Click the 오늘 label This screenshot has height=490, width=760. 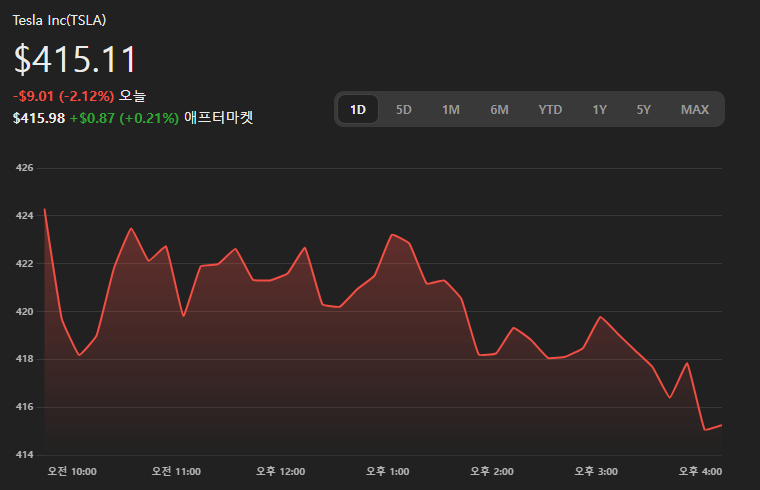(132, 95)
